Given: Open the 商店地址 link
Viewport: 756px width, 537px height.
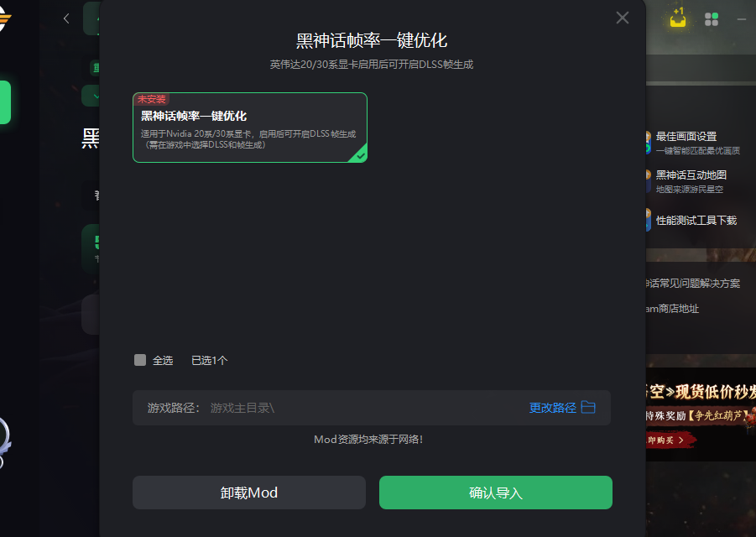Looking at the screenshot, I should pyautogui.click(x=673, y=309).
